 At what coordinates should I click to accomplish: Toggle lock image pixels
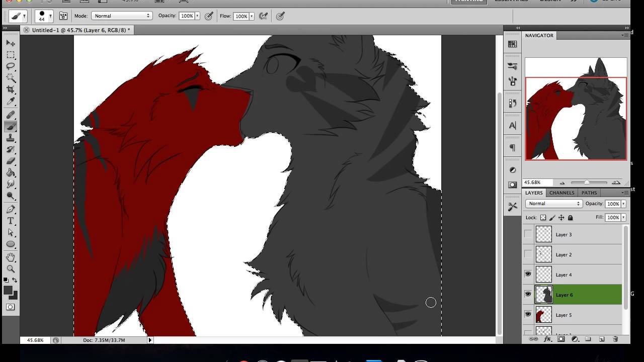(552, 218)
